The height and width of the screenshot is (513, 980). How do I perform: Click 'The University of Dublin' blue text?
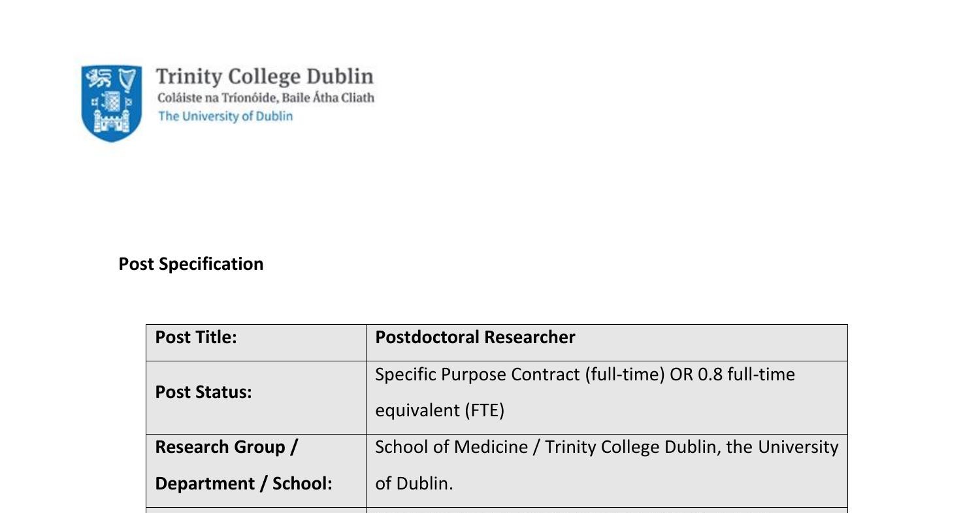(225, 116)
